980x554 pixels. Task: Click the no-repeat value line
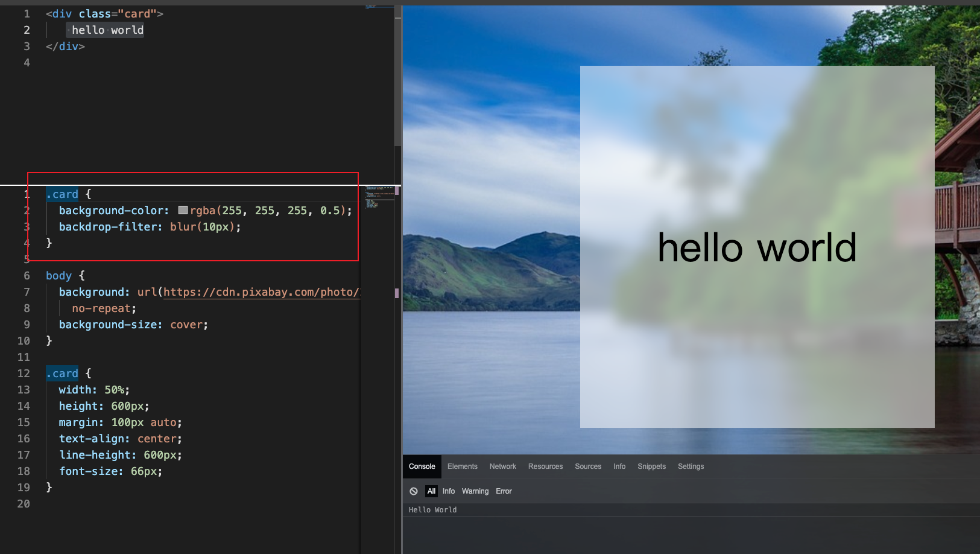coord(104,308)
